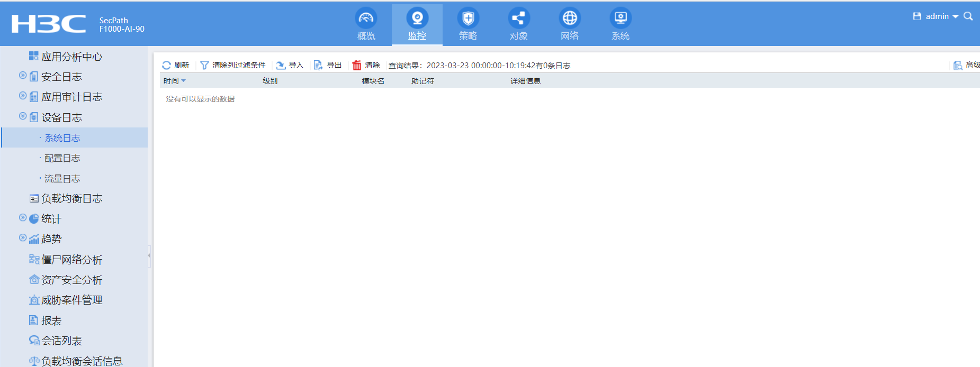Click the 安全日志 label
The image size is (980, 367).
pos(62,77)
